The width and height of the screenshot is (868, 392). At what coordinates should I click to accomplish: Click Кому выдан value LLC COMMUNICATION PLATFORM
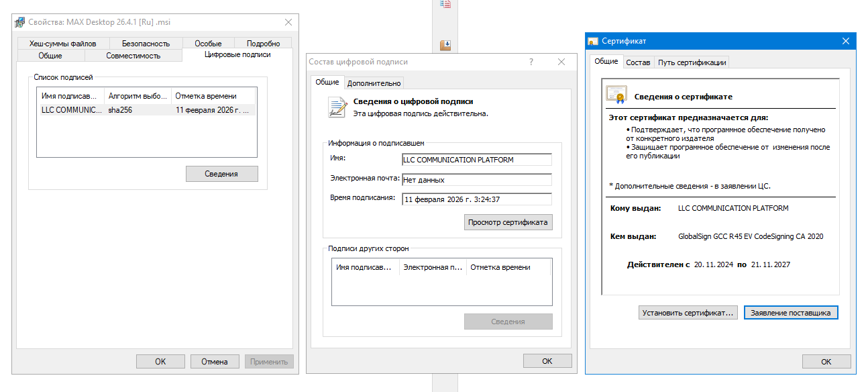[x=733, y=208]
